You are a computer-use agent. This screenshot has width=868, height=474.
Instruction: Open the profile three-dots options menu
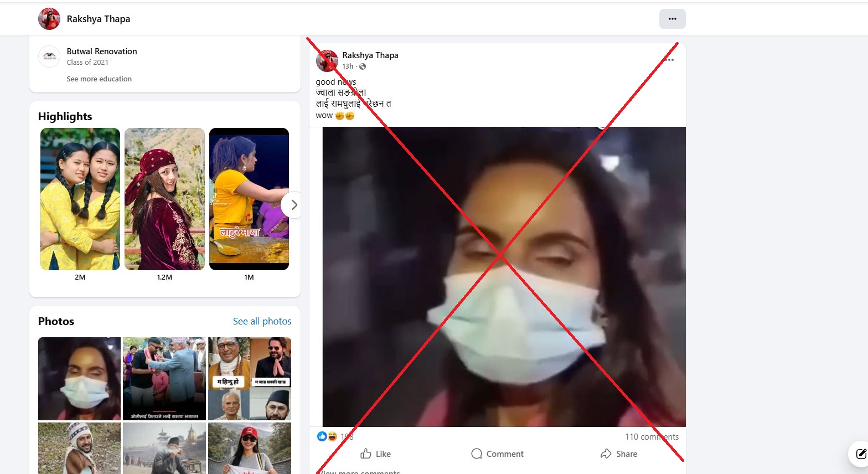(672, 19)
